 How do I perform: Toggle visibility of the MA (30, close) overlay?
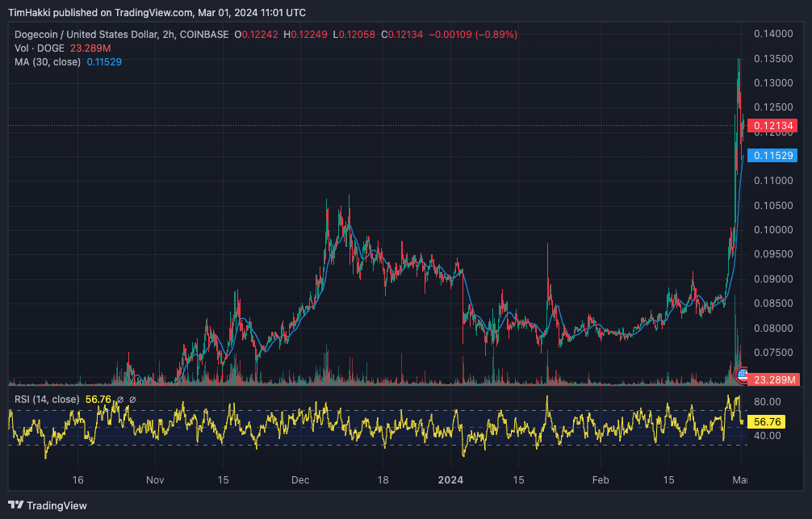(47, 61)
